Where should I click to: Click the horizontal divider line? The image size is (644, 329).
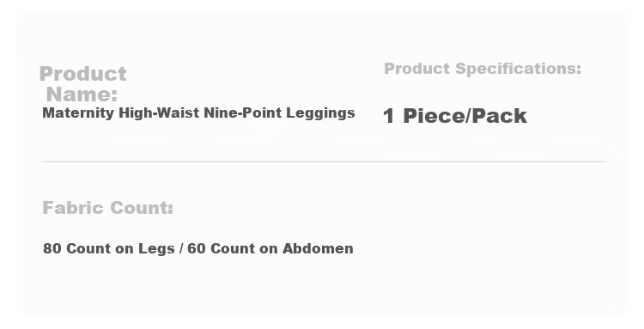pos(323,161)
